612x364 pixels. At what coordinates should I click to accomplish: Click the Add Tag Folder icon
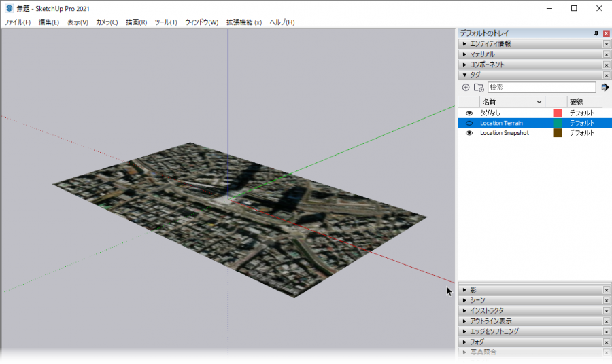click(479, 88)
